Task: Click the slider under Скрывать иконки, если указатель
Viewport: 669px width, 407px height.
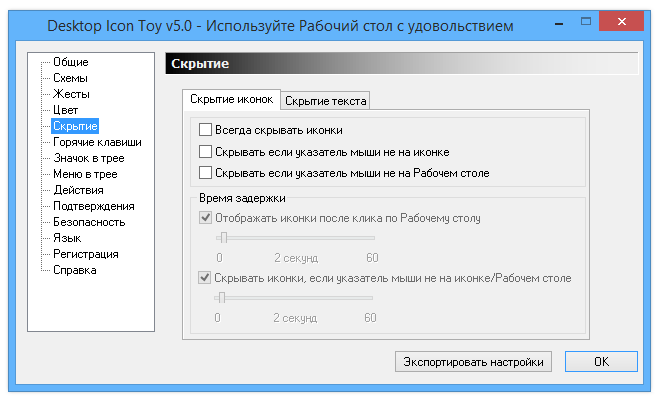Action: [x=294, y=298]
